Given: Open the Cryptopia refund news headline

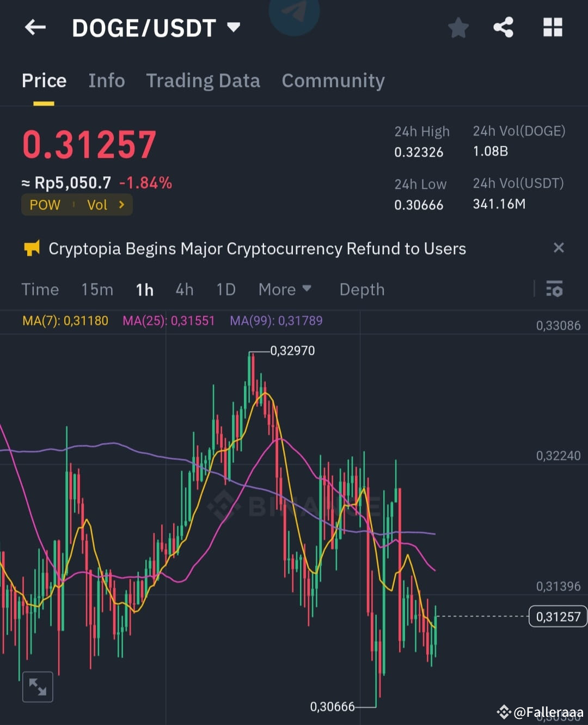Looking at the screenshot, I should coord(257,249).
